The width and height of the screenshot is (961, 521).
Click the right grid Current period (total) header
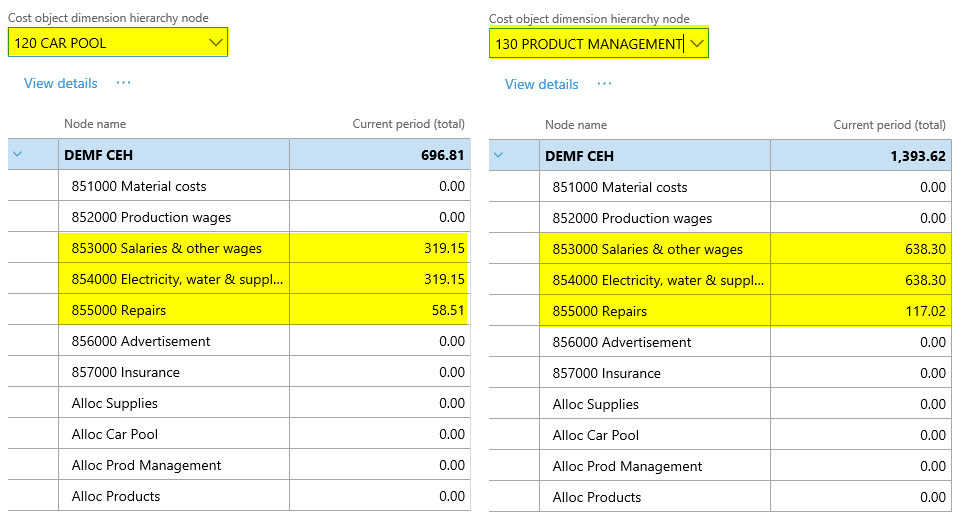(x=889, y=125)
